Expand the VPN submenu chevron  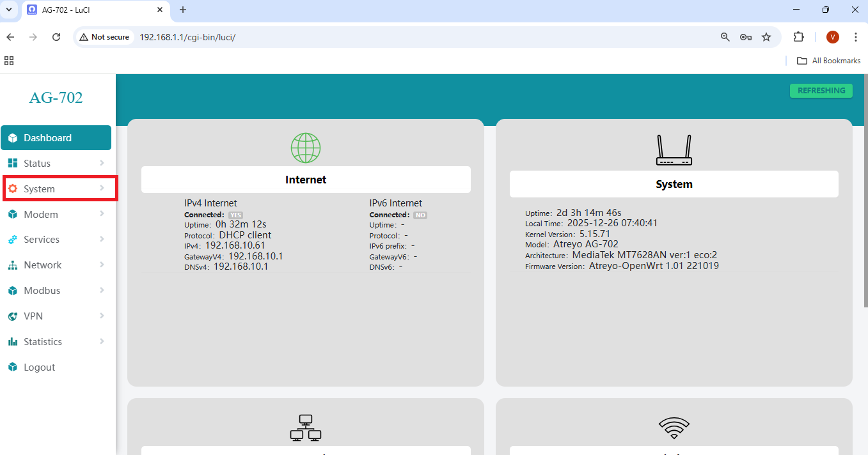click(102, 316)
